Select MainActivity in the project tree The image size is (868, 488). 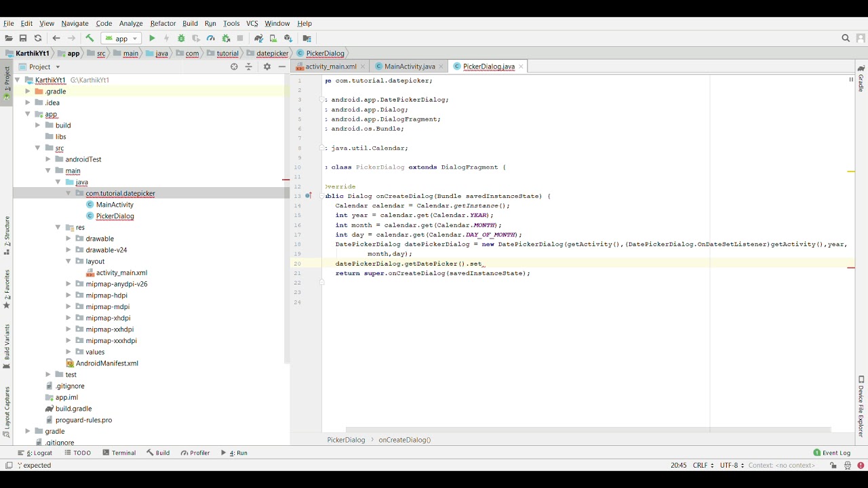pos(115,205)
